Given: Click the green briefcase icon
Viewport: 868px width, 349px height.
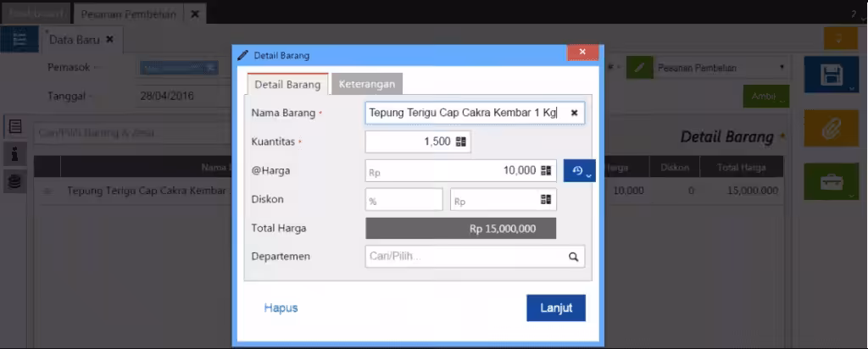Looking at the screenshot, I should pos(831,182).
